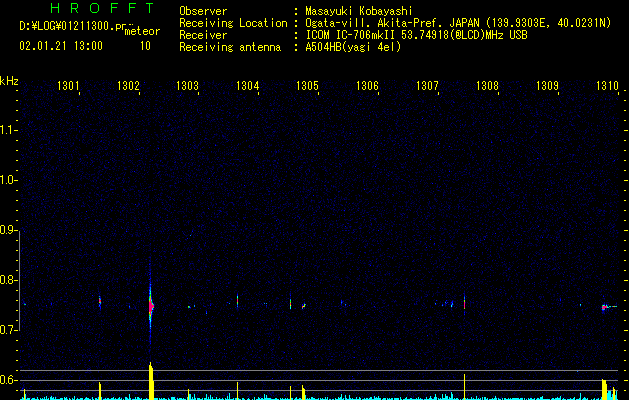The width and height of the screenshot is (629, 400).
Task: Click the large meteor echo after 1302
Action: [x=151, y=306]
